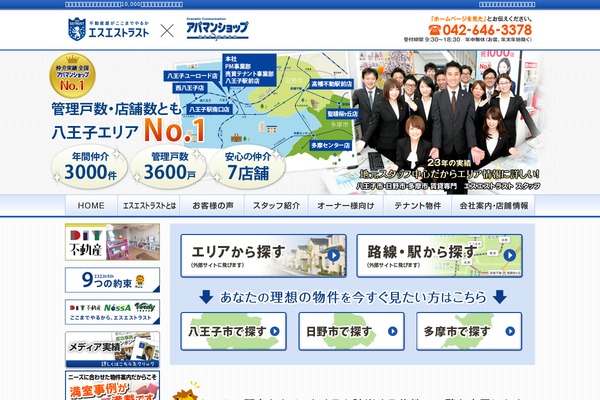Click the arrow icon on 八王子市で探す
This screenshot has height=400, width=600.
[275, 331]
